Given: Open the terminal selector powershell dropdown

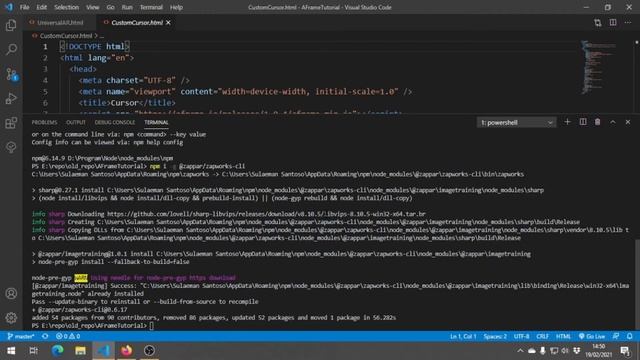Looking at the screenshot, I should tap(517, 122).
